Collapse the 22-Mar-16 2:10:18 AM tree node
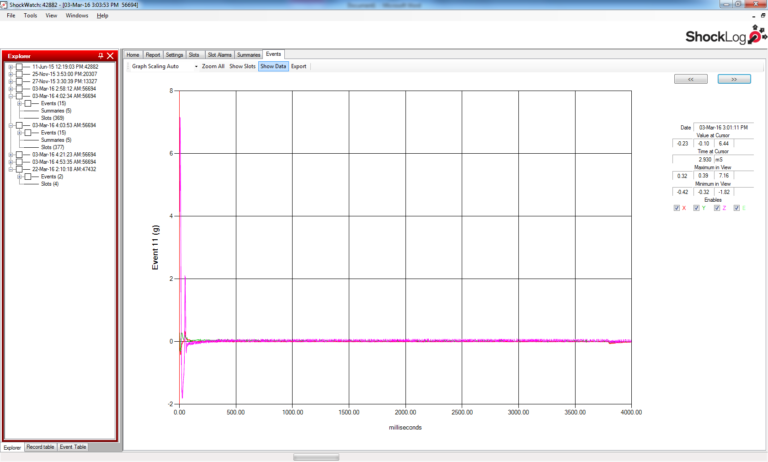Screen dimensions: 768x462 [11, 169]
